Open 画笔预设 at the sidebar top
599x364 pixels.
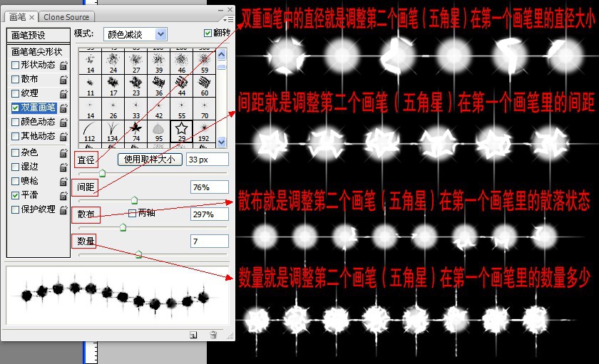31,35
